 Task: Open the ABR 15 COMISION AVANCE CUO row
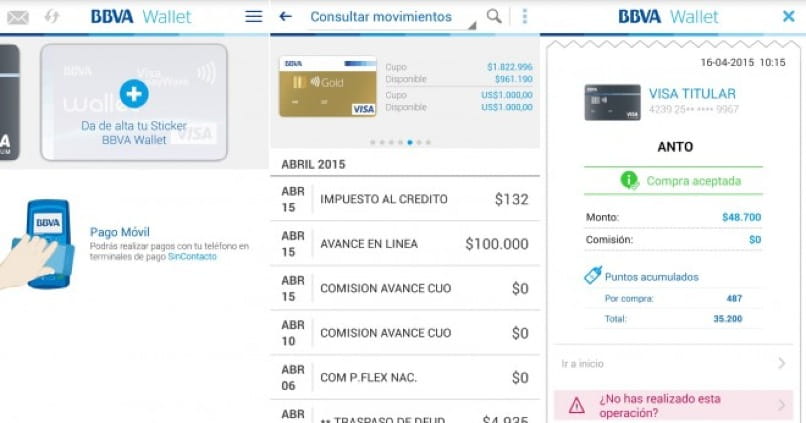point(405,288)
